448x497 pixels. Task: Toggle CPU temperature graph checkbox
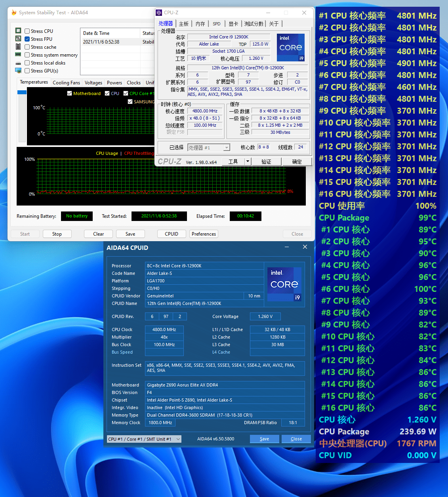coord(107,93)
